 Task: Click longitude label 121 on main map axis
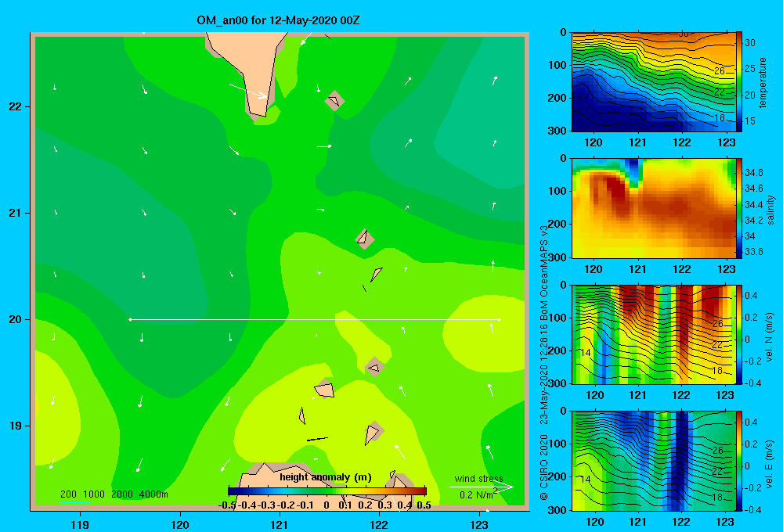(x=280, y=524)
